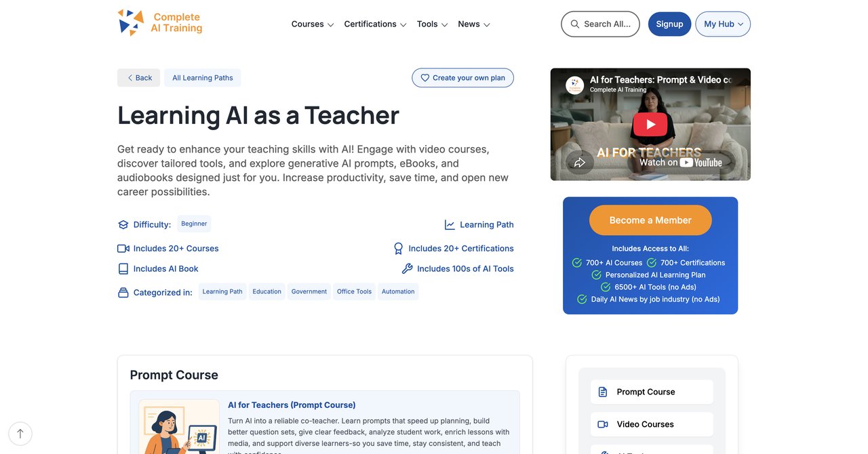Jump to Prompt Course section in sidebar
This screenshot has height=454, width=868.
pos(652,392)
